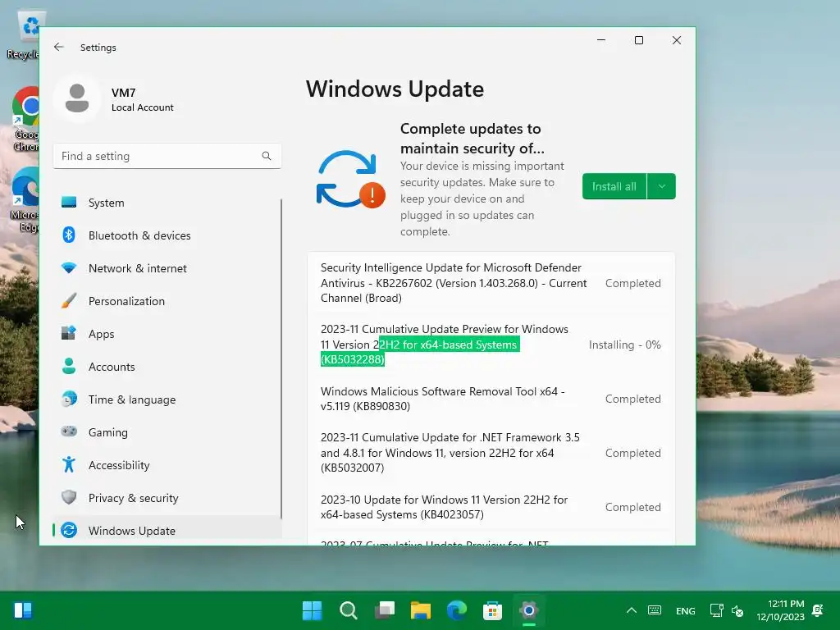Screen dimensions: 840x630
Task: Launch Microsoft Edge from the taskbar
Action: tap(456, 610)
